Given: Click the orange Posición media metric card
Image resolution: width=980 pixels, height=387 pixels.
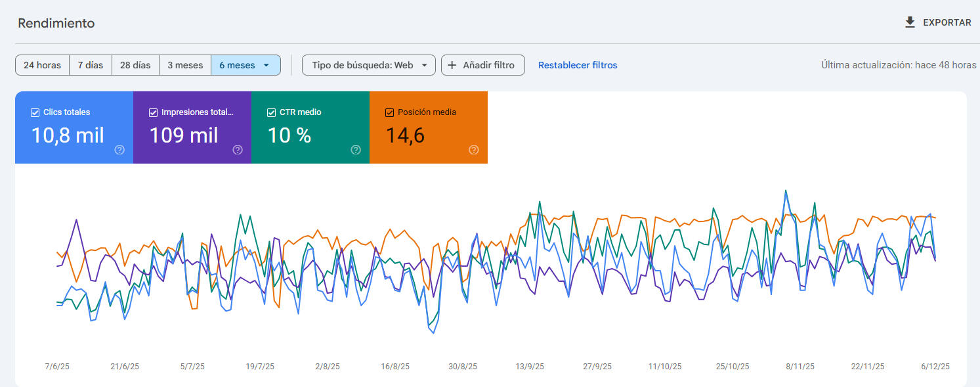Looking at the screenshot, I should pyautogui.click(x=429, y=127).
